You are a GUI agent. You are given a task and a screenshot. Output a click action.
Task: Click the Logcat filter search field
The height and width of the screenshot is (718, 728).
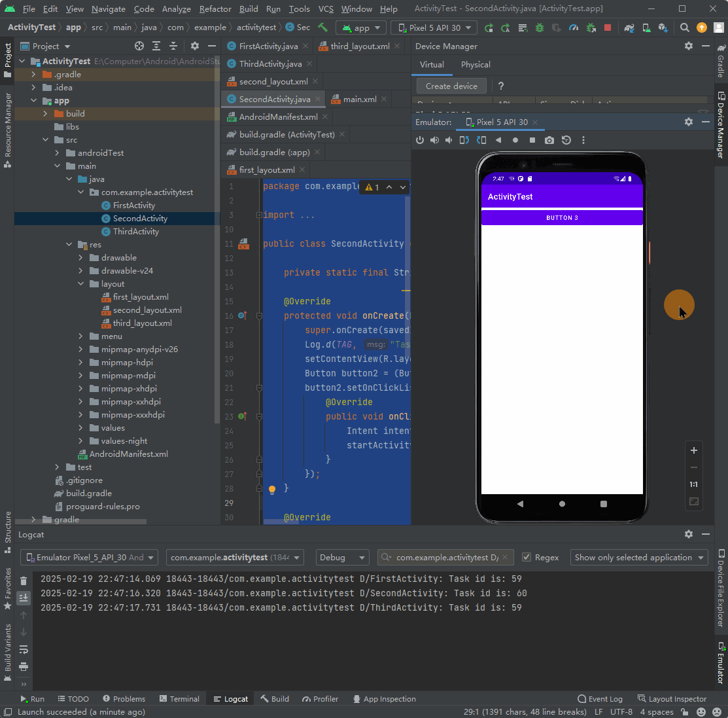(x=445, y=557)
